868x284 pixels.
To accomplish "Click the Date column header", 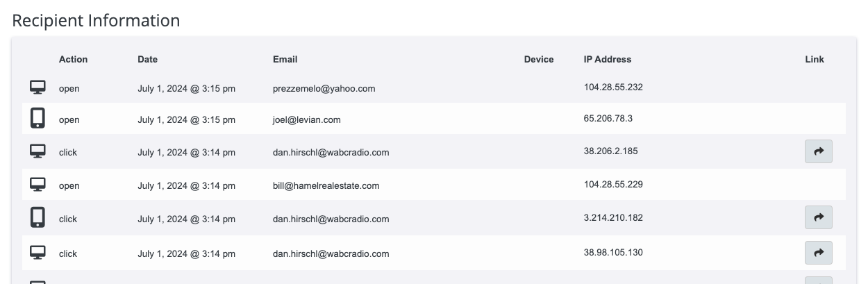I will pos(148,59).
